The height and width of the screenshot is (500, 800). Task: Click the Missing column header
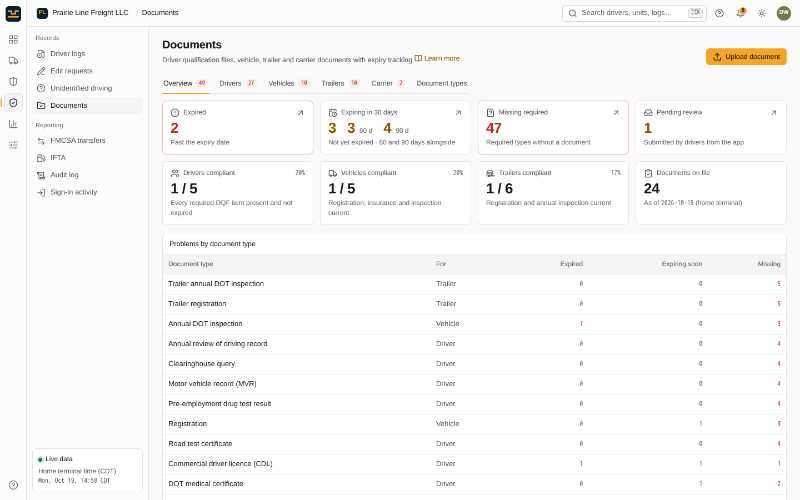pyautogui.click(x=769, y=264)
